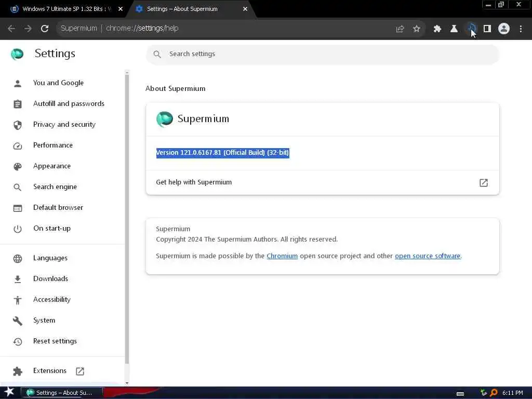Click the sidebar scroll down arrow
The width and height of the screenshot is (532, 399).
pos(127,383)
